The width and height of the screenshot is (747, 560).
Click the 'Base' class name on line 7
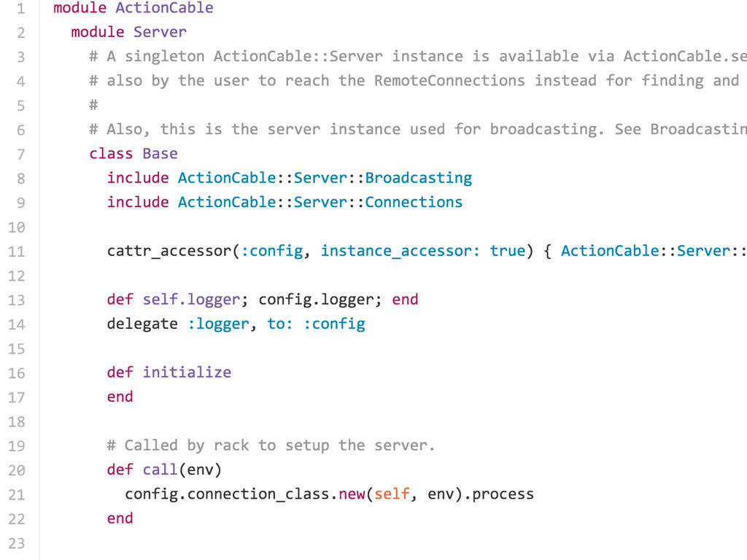pos(160,153)
